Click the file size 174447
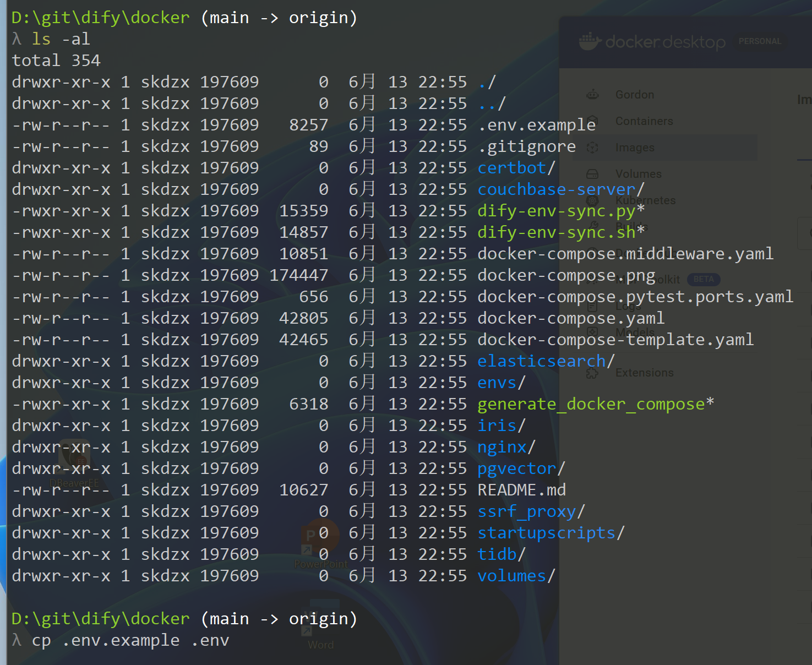This screenshot has width=812, height=665. tap(299, 275)
